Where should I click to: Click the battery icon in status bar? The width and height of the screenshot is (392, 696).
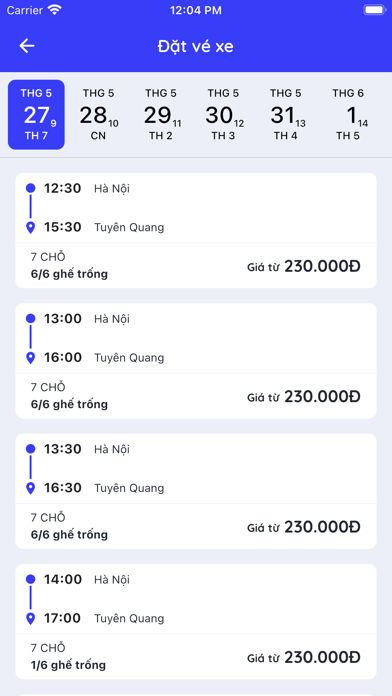pyautogui.click(x=374, y=10)
